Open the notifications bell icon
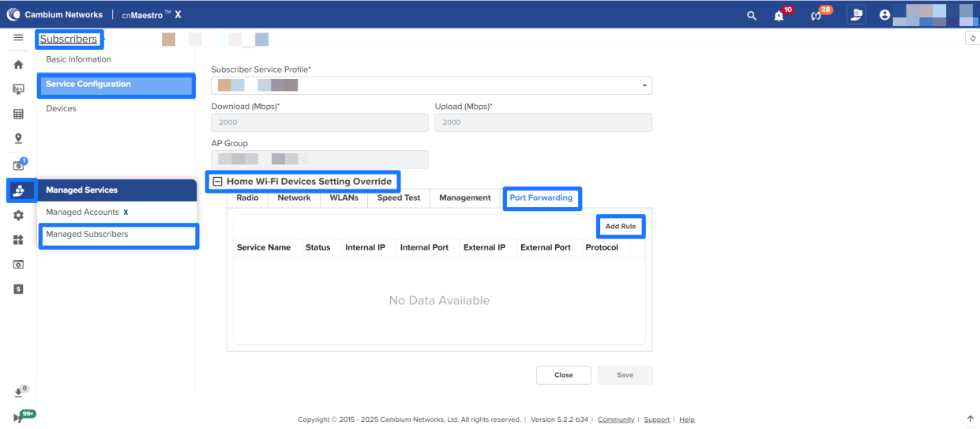Screen dimensions: 980x429 779,15
